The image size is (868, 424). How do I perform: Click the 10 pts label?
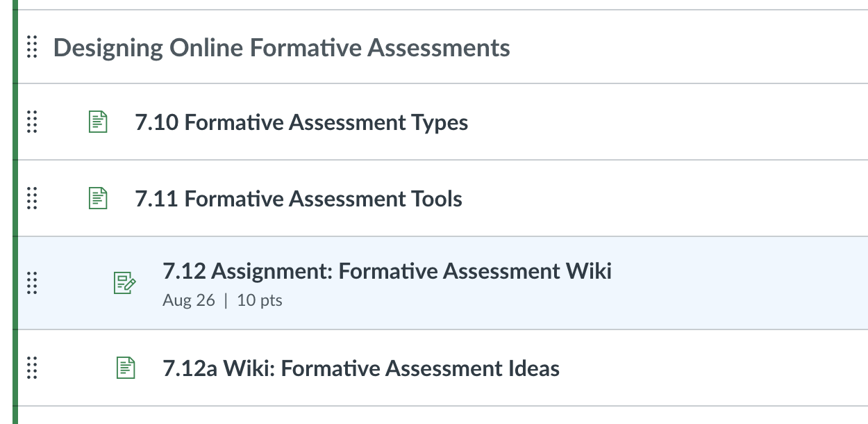(x=260, y=301)
